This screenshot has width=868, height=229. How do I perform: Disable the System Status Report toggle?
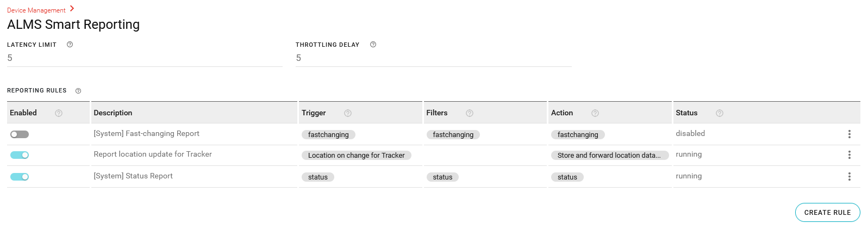pyautogui.click(x=20, y=177)
